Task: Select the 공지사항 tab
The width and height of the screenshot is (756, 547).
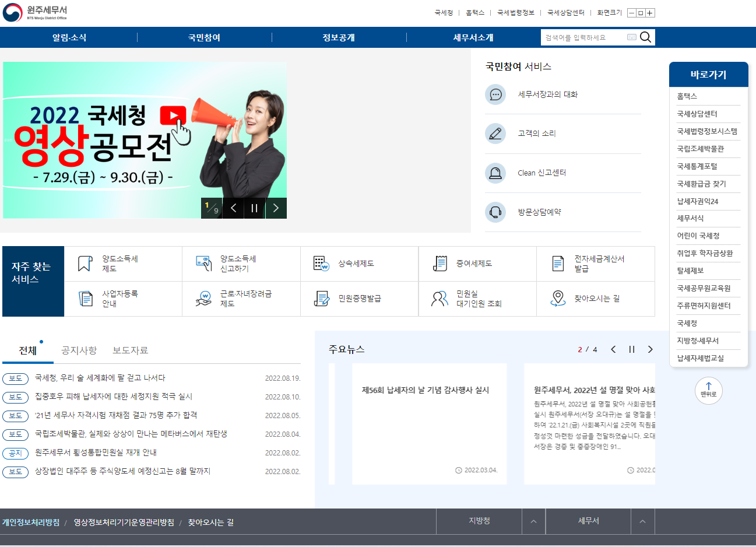Action: [x=79, y=350]
